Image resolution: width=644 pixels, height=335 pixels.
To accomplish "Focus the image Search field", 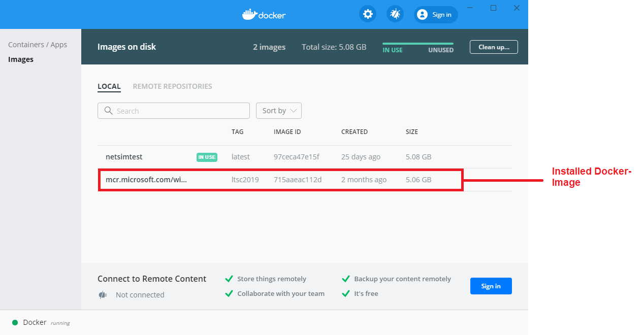I will coord(174,111).
